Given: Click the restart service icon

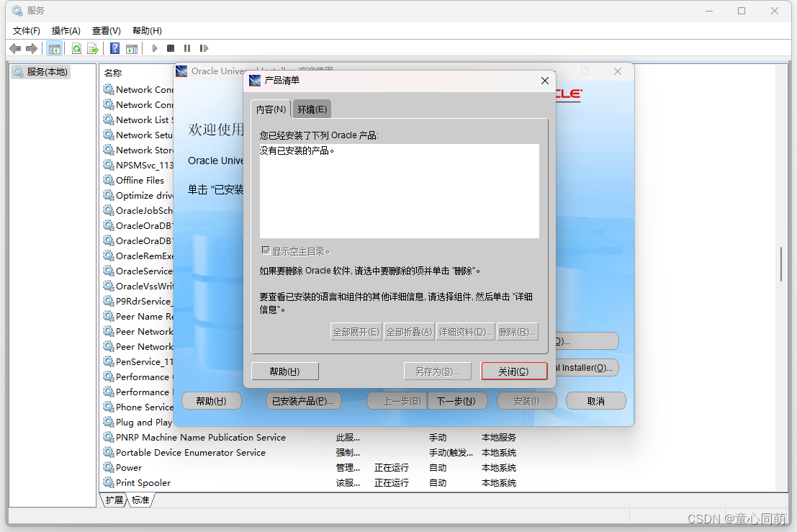Looking at the screenshot, I should [x=204, y=48].
